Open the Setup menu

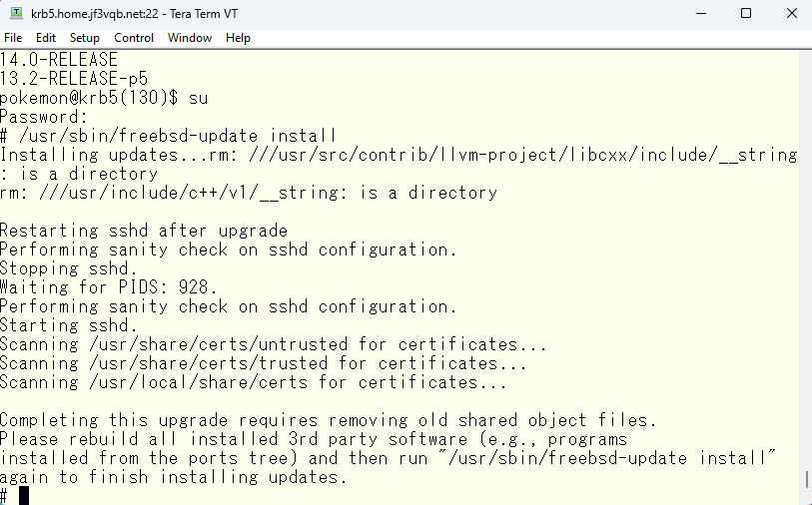(x=85, y=38)
